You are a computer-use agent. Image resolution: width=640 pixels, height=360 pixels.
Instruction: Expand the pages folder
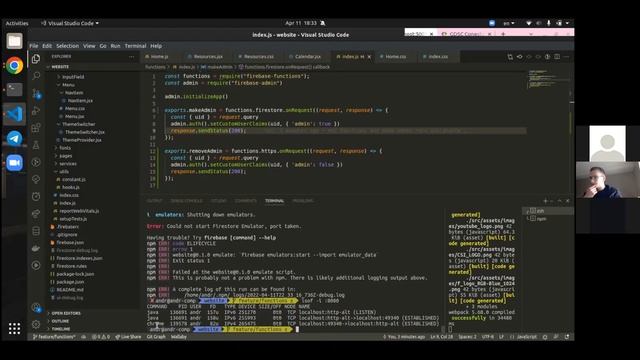point(66,156)
